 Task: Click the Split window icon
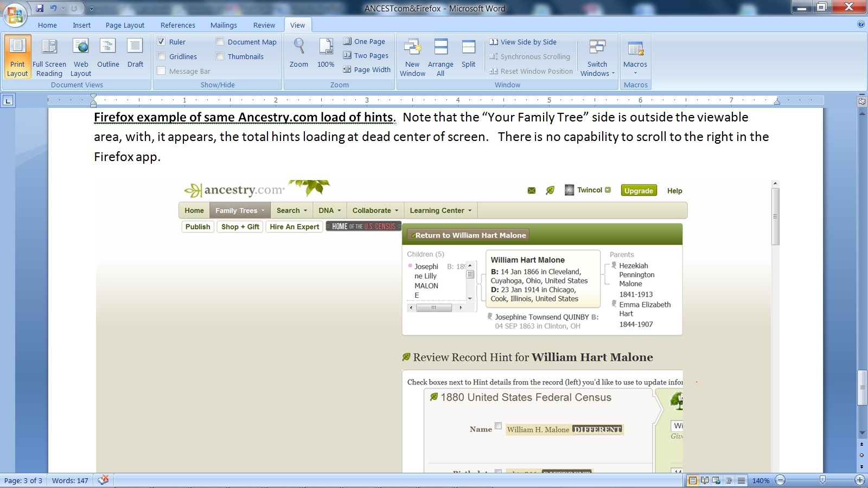click(468, 53)
